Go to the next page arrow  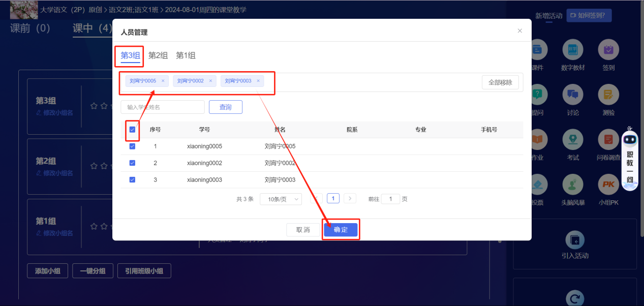pyautogui.click(x=350, y=199)
